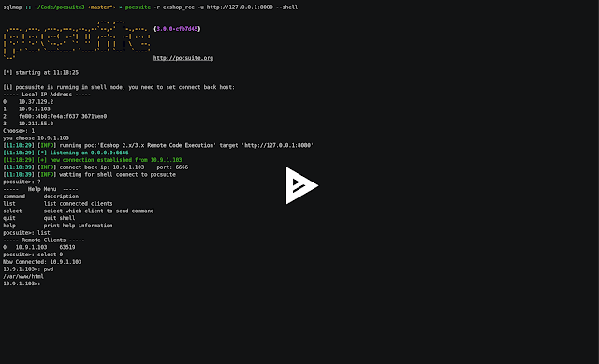599x364 pixels.
Task: Click the 'pocsuite>: list' command line
Action: coord(26,233)
